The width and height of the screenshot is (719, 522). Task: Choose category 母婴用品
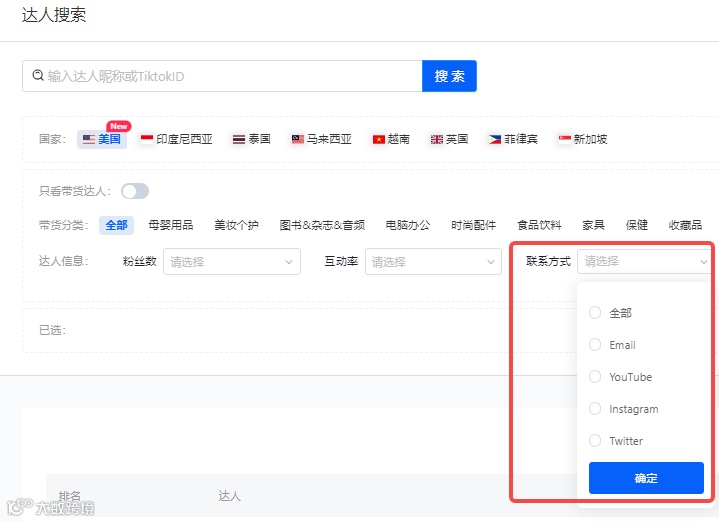(x=171, y=225)
